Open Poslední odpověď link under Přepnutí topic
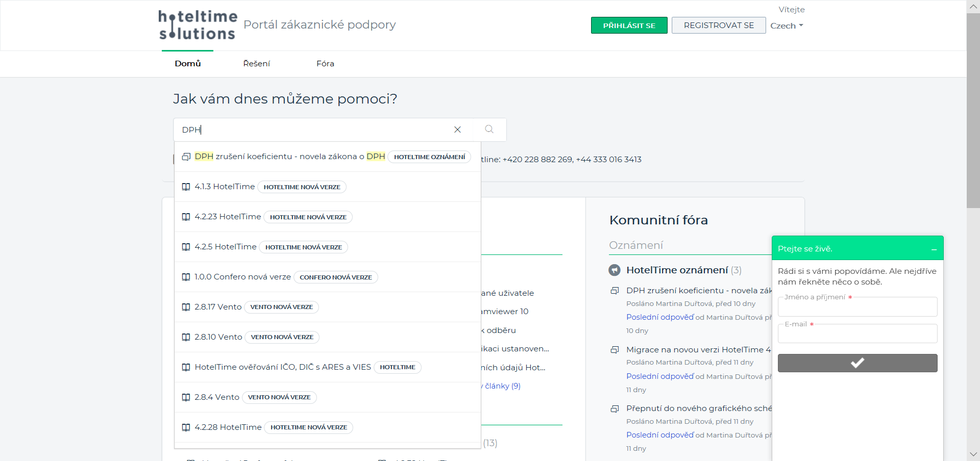980x461 pixels. [x=660, y=435]
